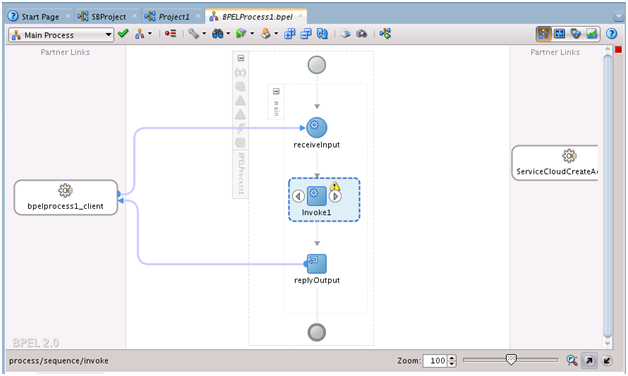Switch to the highlighted Design view toggle
The image size is (628, 376).
pyautogui.click(x=543, y=34)
